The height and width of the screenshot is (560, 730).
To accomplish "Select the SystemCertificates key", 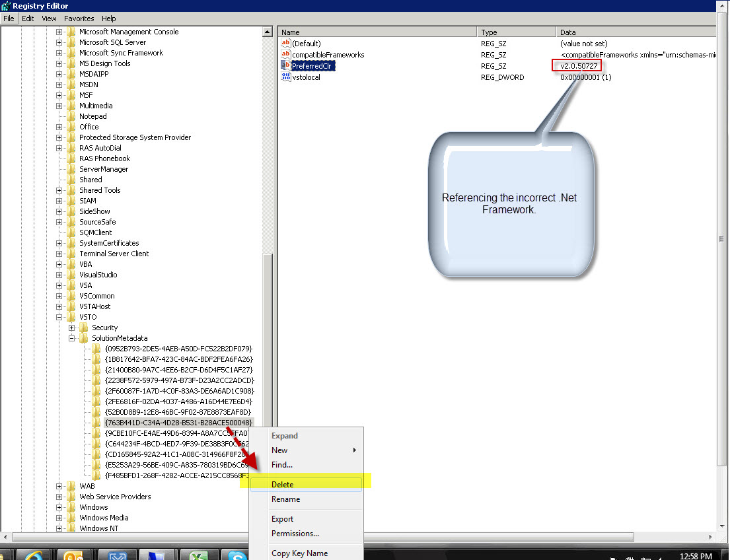I will 109,243.
